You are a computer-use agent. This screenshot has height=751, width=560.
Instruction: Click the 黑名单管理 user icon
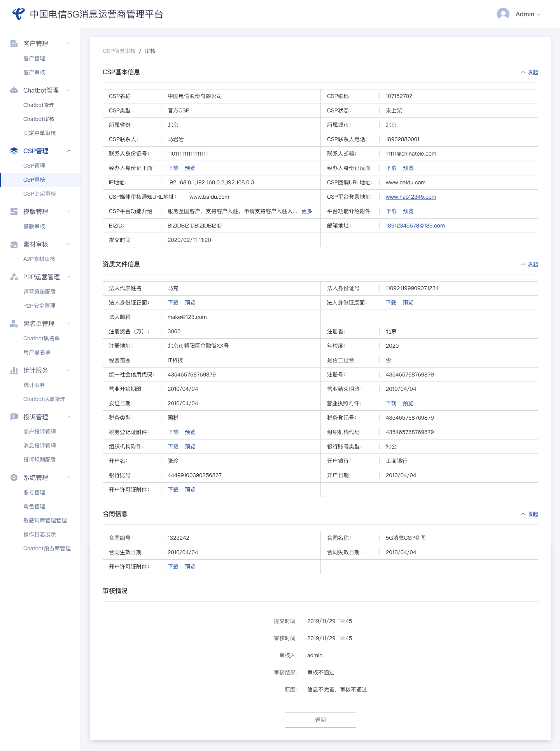click(x=14, y=324)
